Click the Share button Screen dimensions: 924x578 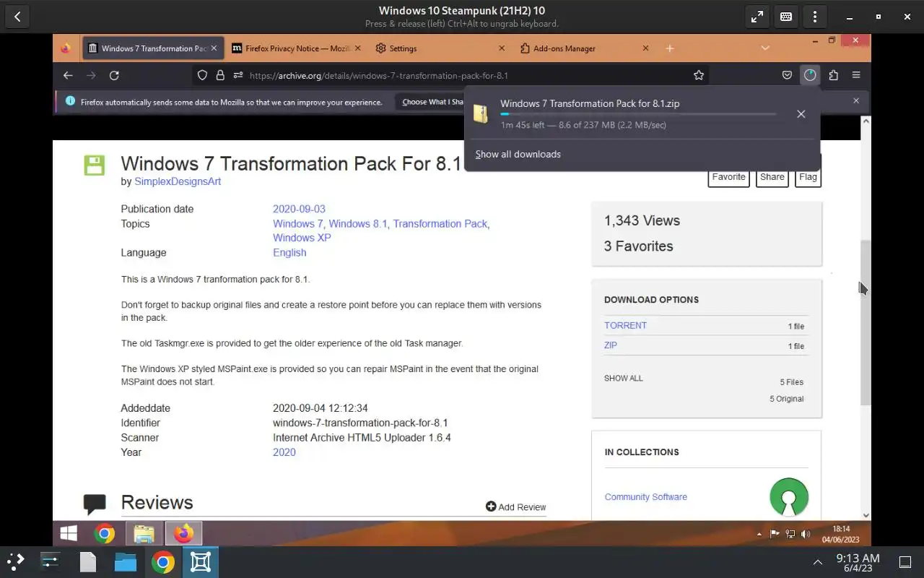pyautogui.click(x=772, y=177)
